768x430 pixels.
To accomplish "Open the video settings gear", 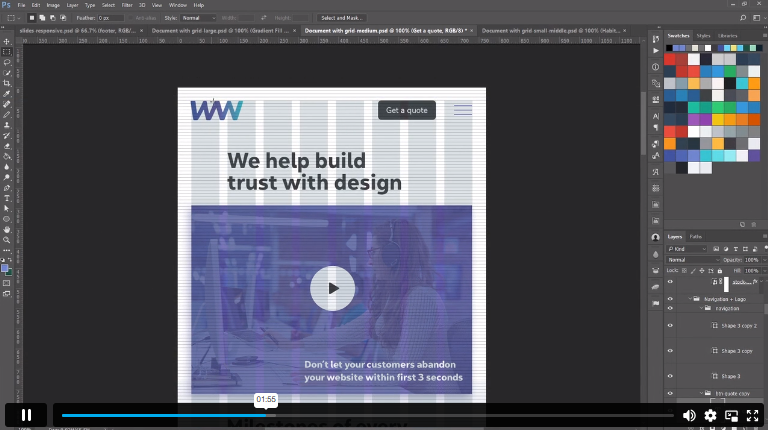I will (x=710, y=416).
